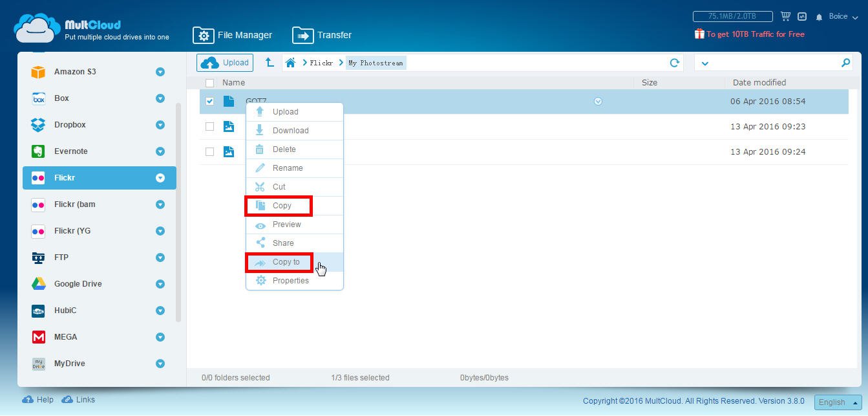This screenshot has width=868, height=416.
Task: Click the gift box promotion icon
Action: click(699, 34)
